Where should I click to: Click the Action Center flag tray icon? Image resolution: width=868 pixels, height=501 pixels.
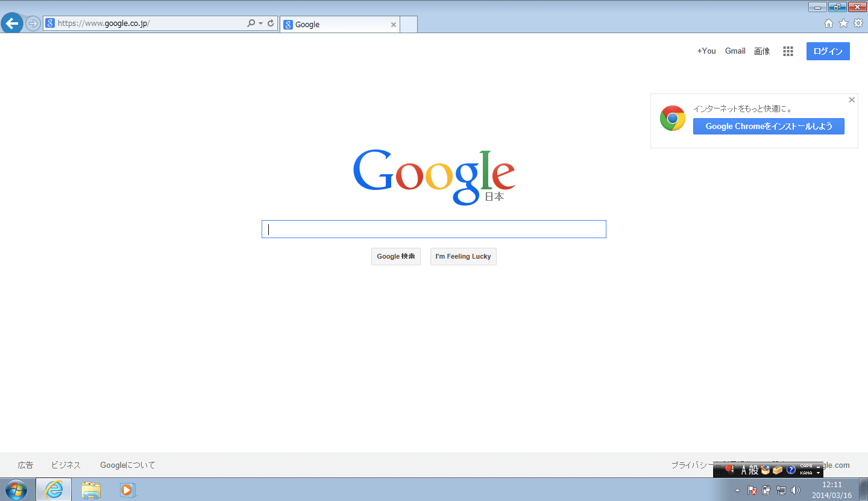tap(752, 490)
